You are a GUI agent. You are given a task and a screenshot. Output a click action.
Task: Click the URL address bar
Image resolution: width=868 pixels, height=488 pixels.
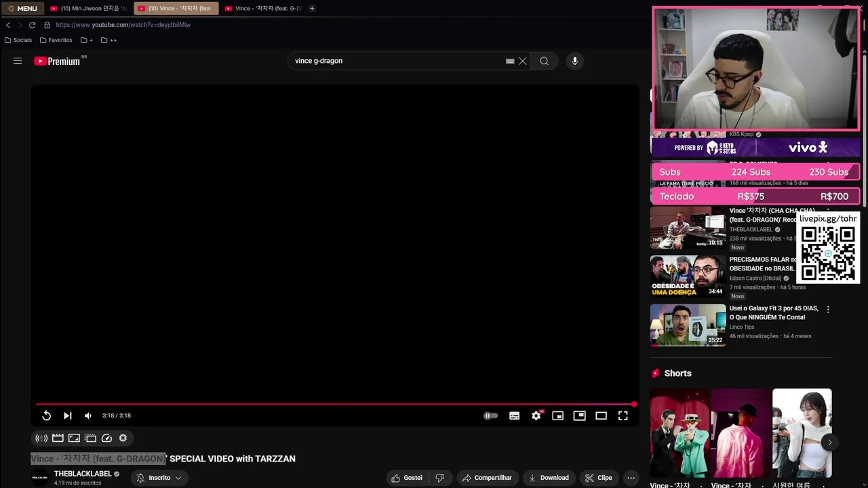tap(123, 25)
